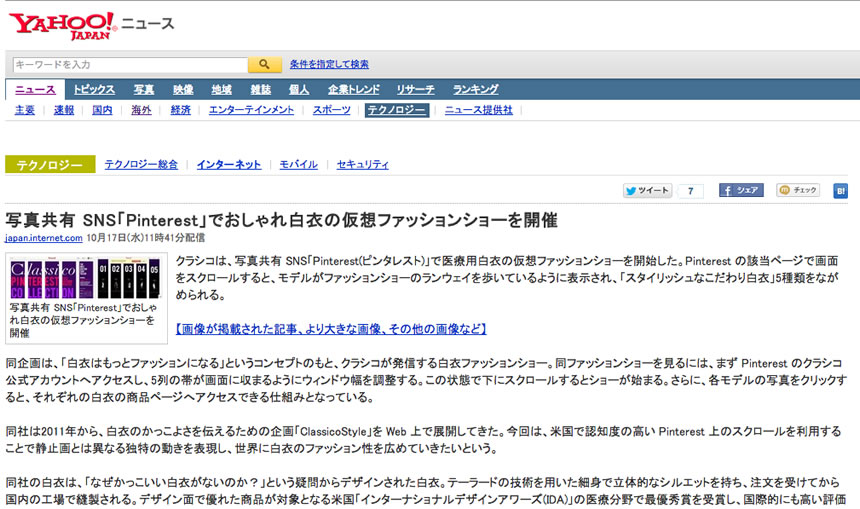Select the 個人 tab
860x509 pixels.
point(299,89)
